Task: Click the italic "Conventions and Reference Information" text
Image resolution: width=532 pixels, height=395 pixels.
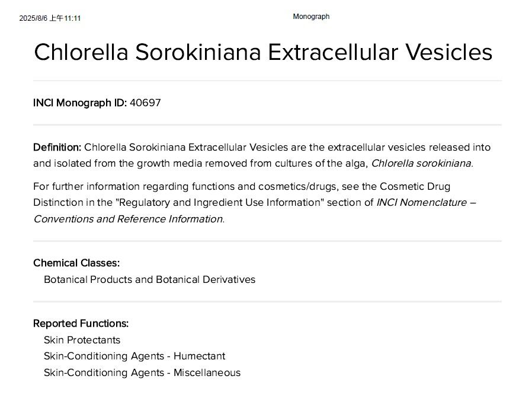Action: pos(128,218)
